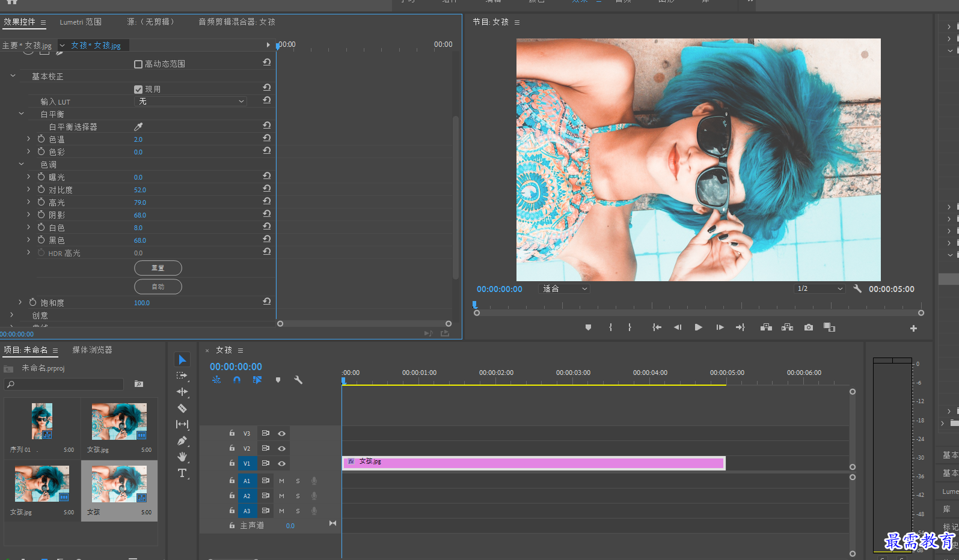Viewport: 959px width, 560px height.
Task: Select the Hand tool
Action: [182, 457]
